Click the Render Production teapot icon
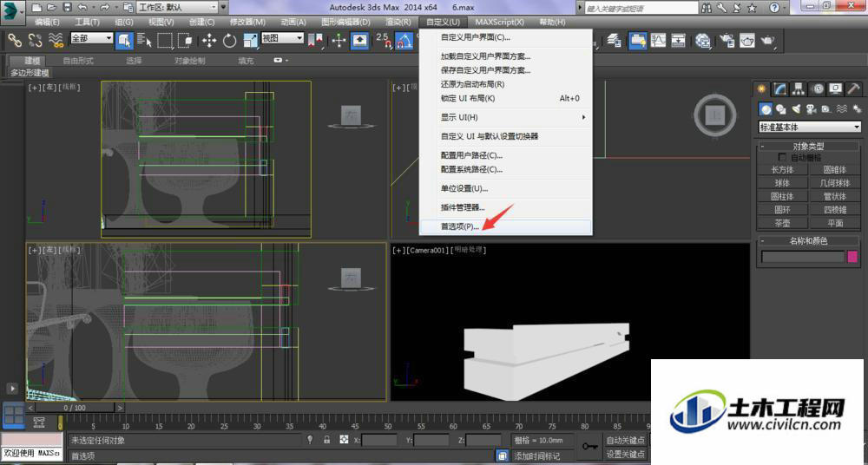 pyautogui.click(x=767, y=40)
